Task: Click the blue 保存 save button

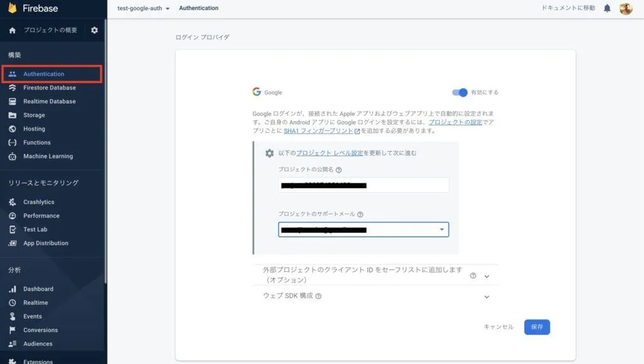Action: 536,327
